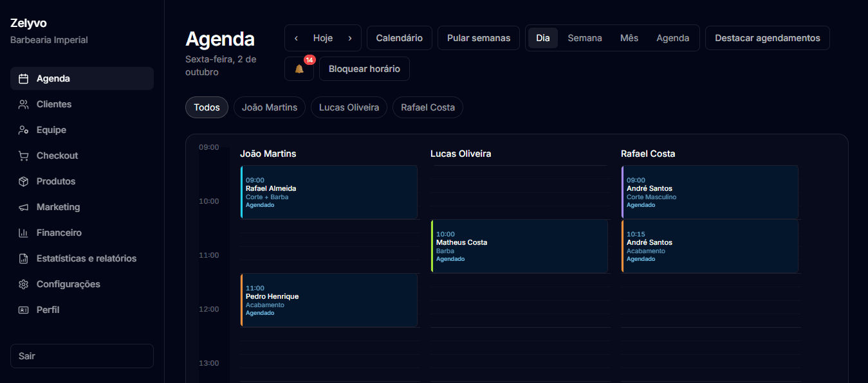Filter by Rafael Costa chip
This screenshot has height=383, width=868.
(x=428, y=107)
